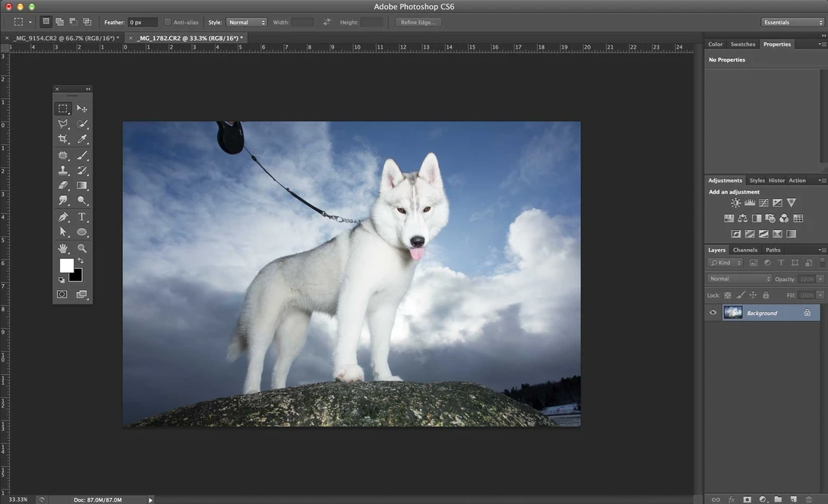Switch to the Paths tab
The width and height of the screenshot is (828, 504).
click(773, 250)
